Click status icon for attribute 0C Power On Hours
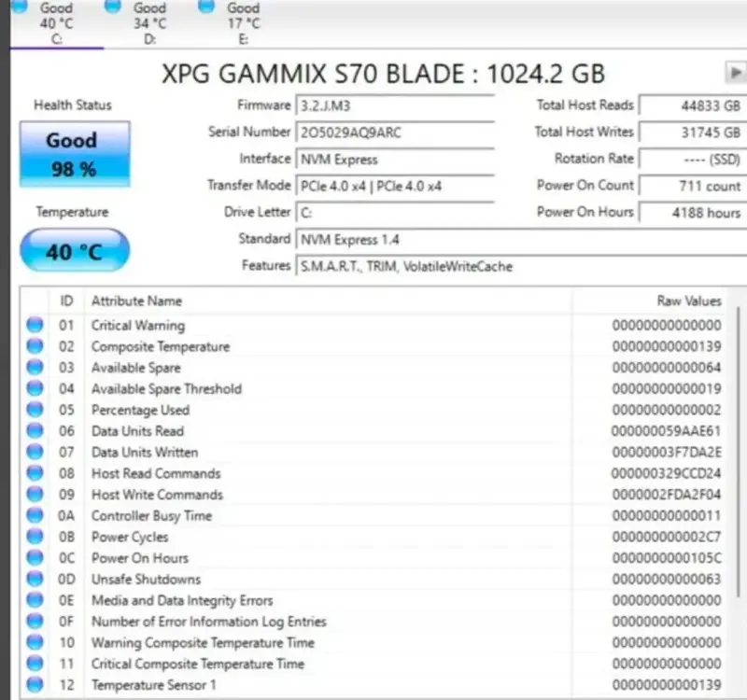747x700 pixels. (35, 557)
